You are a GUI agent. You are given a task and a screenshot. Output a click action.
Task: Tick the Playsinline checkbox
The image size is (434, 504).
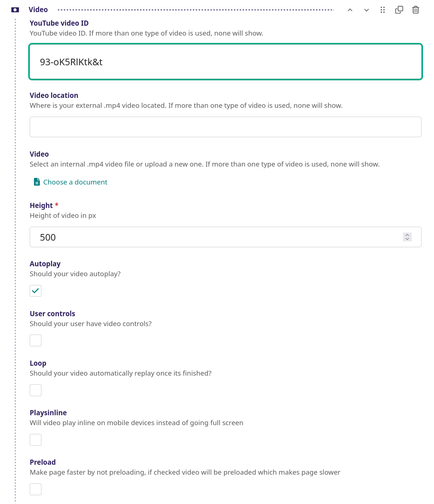coord(36,440)
